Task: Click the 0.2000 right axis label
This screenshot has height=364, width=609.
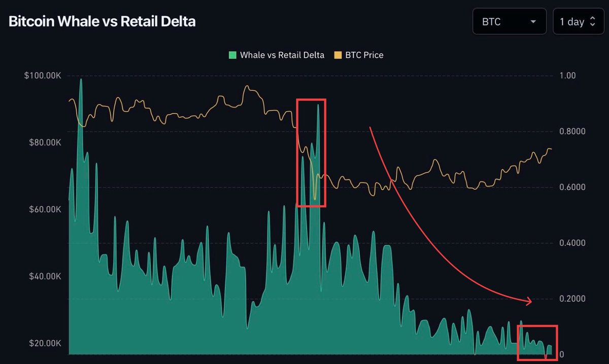Action: pos(571,299)
